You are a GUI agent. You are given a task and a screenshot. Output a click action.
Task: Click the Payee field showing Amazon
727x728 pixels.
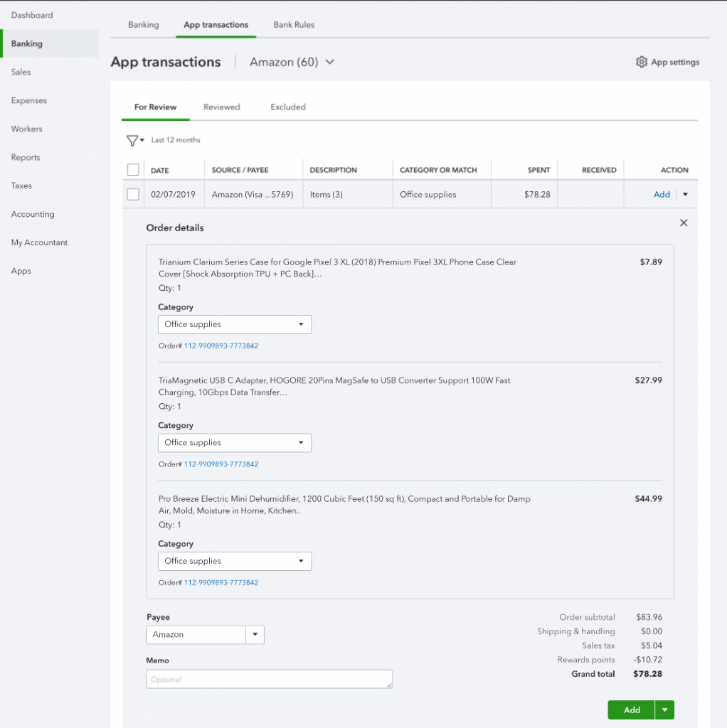click(196, 635)
